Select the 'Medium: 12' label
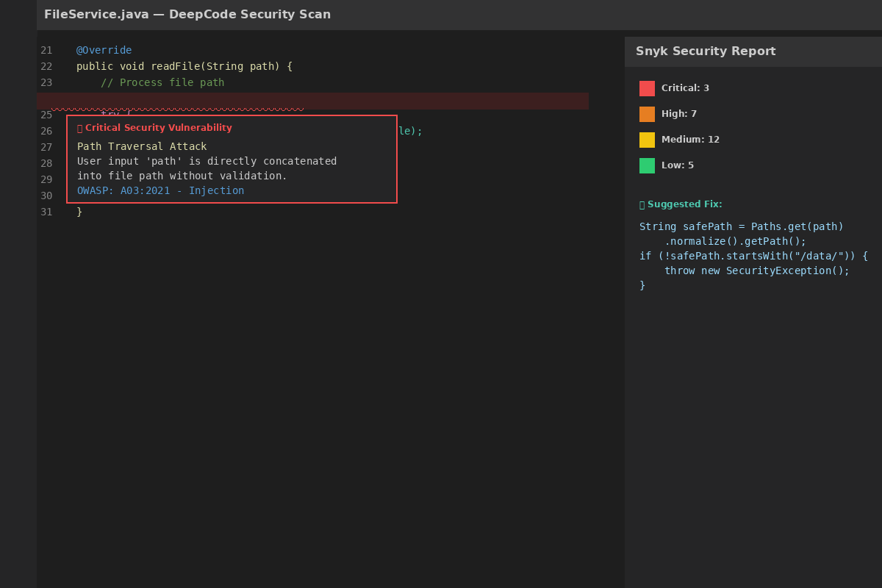This screenshot has width=882, height=588. point(690,140)
